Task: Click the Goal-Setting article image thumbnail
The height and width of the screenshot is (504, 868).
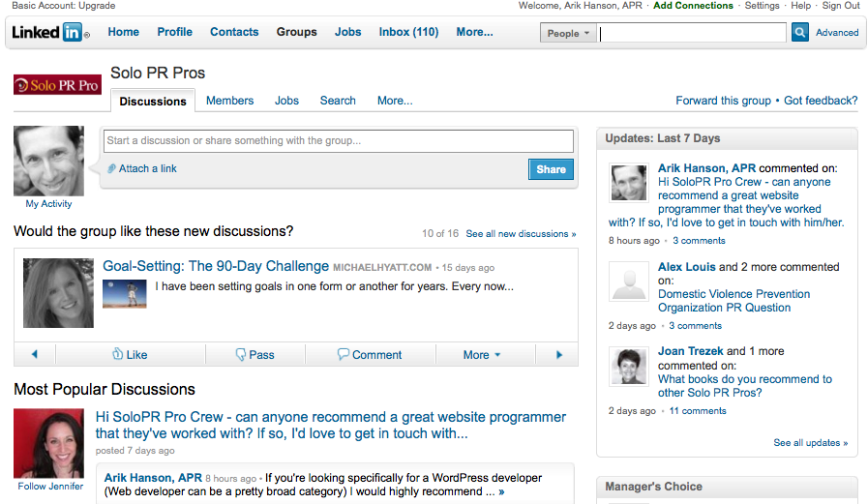Action: [125, 293]
